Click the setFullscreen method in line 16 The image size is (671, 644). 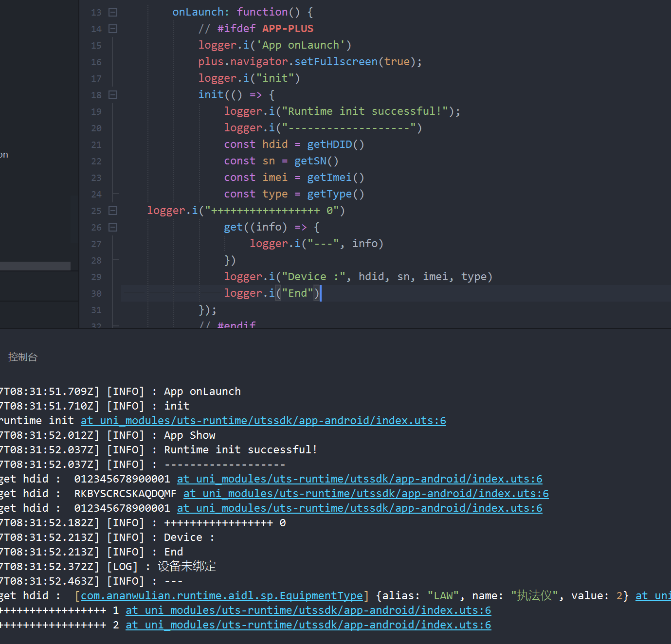coord(336,62)
